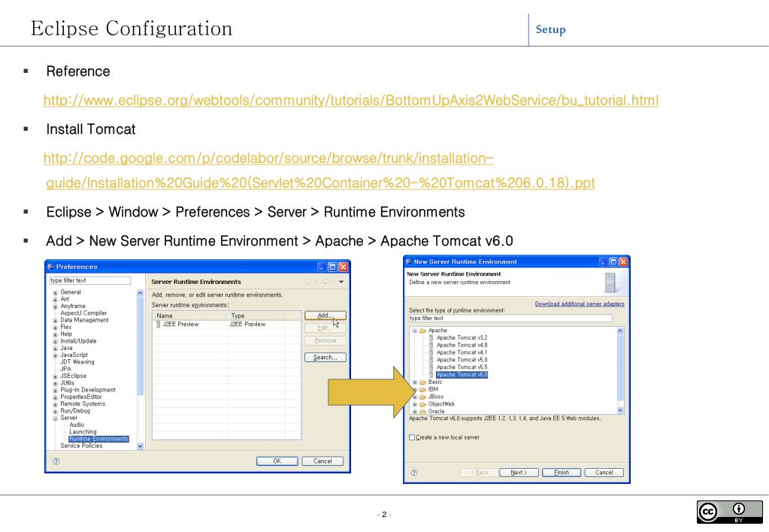Expand the Basic runtime folder
Viewport: 769px width, 532px height.
click(414, 382)
